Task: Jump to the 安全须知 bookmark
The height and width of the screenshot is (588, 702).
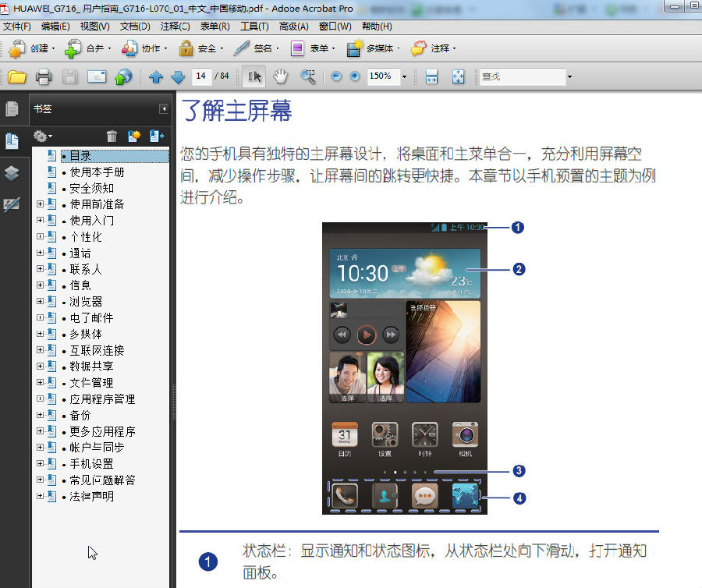Action: click(x=92, y=188)
